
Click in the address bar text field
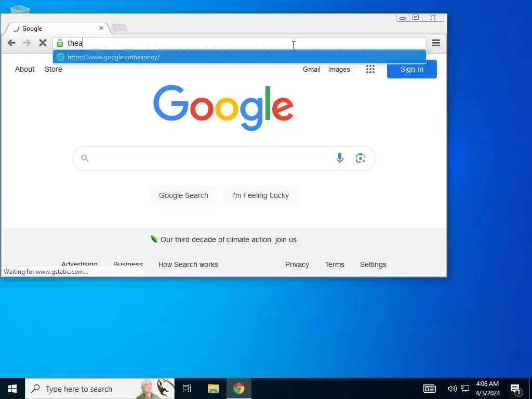[x=239, y=43]
